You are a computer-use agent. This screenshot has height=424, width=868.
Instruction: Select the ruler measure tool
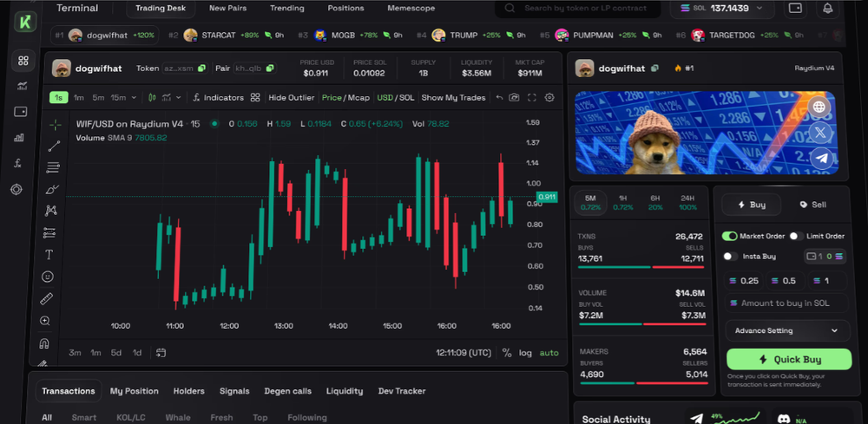pos(47,299)
